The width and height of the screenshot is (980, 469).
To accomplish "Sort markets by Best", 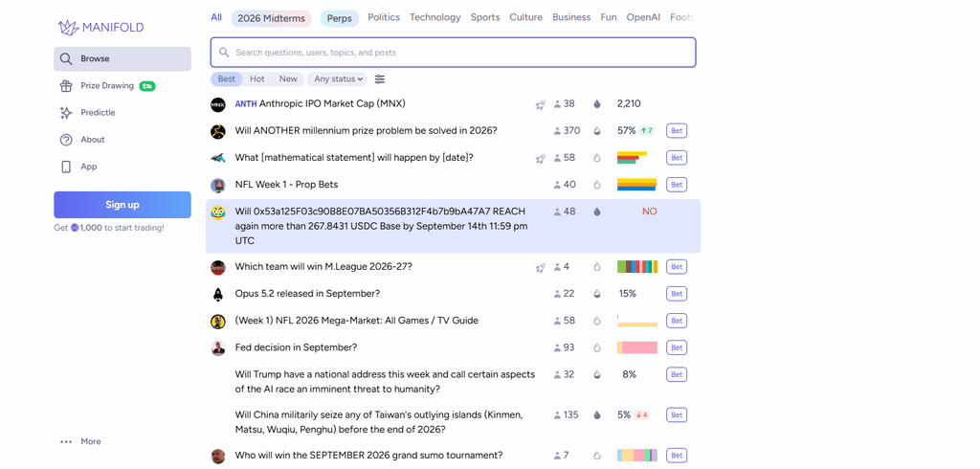I will [226, 78].
